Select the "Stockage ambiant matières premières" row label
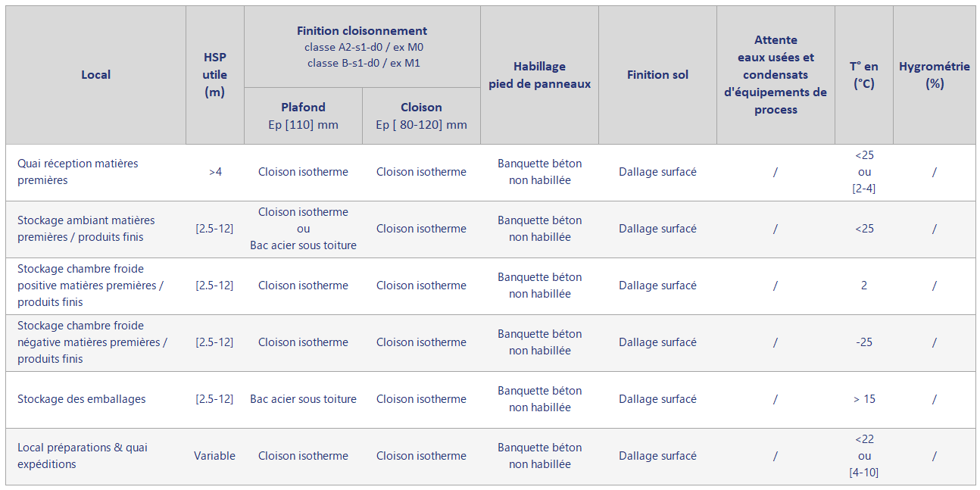Viewport: 980px width, 490px height. (x=86, y=229)
